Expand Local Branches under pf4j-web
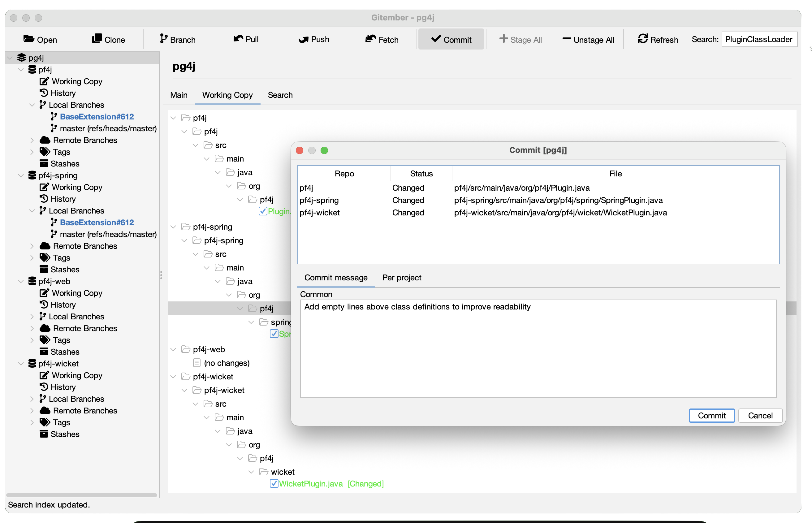Image resolution: width=812 pixels, height=523 pixels. click(x=32, y=317)
